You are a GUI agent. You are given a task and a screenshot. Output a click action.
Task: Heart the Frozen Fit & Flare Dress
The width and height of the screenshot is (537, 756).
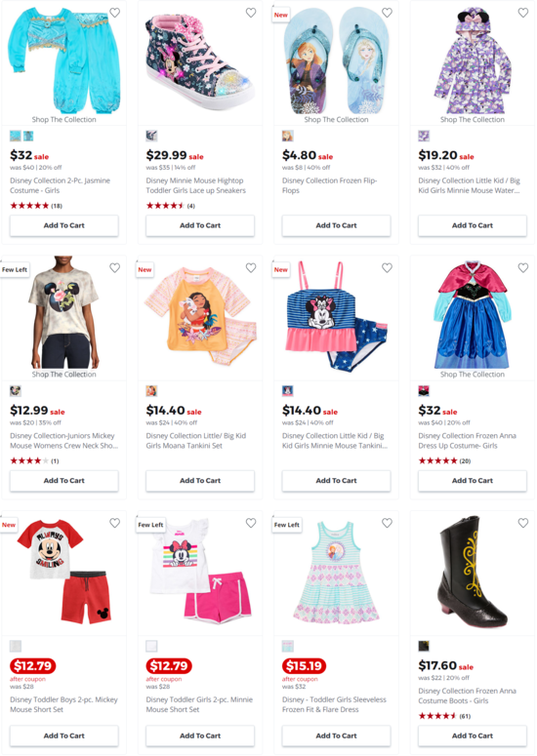tap(387, 523)
